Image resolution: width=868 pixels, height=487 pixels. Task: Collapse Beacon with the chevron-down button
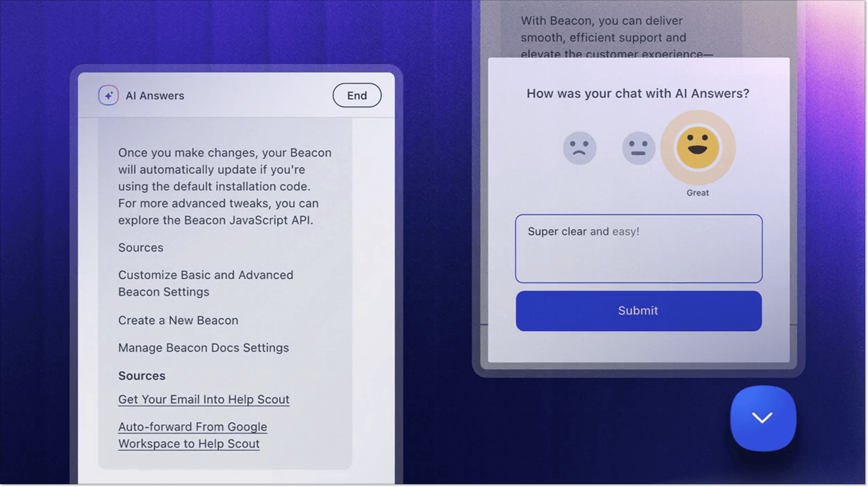point(763,418)
